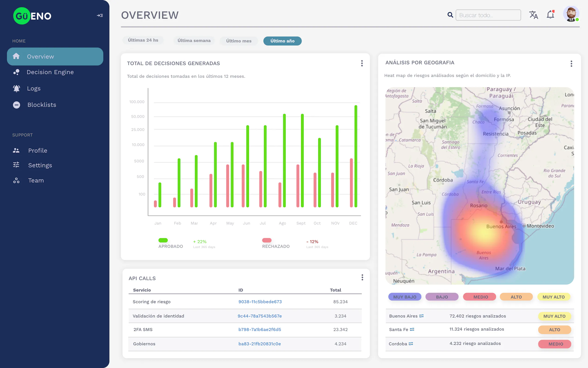Open notifications via the bell icon
The image size is (588, 368).
(x=550, y=15)
